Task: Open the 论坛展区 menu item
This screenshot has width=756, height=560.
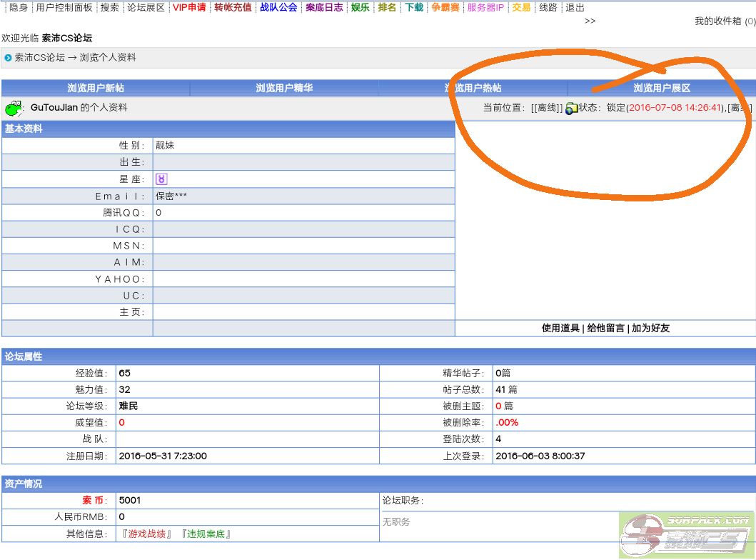Action: [x=146, y=7]
